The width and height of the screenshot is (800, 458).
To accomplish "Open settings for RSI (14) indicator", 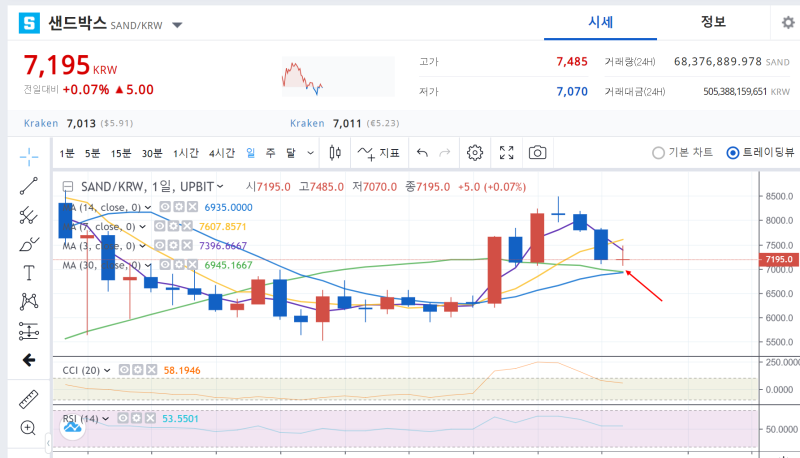I will [137, 418].
